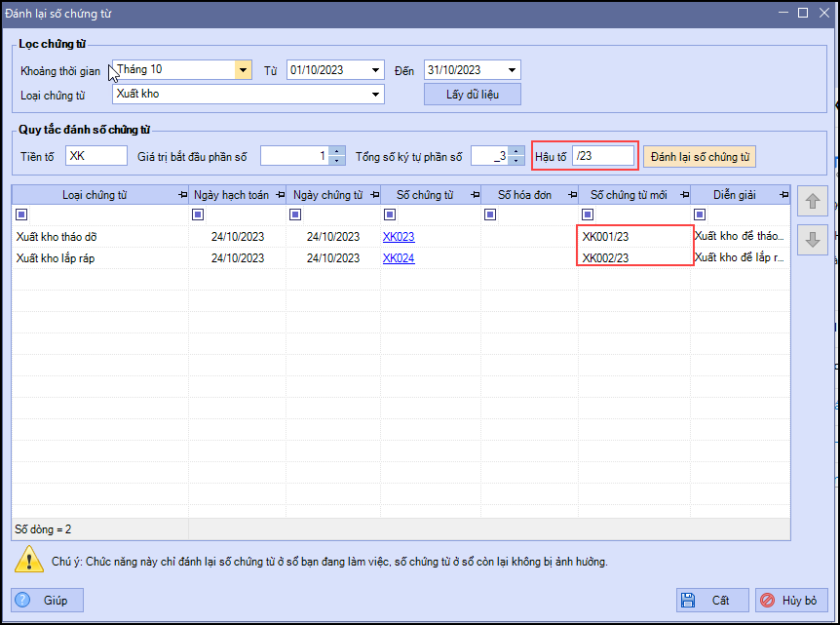Viewport: 840px width, 625px height.
Task: Click the move row down arrow button
Action: pos(813,240)
